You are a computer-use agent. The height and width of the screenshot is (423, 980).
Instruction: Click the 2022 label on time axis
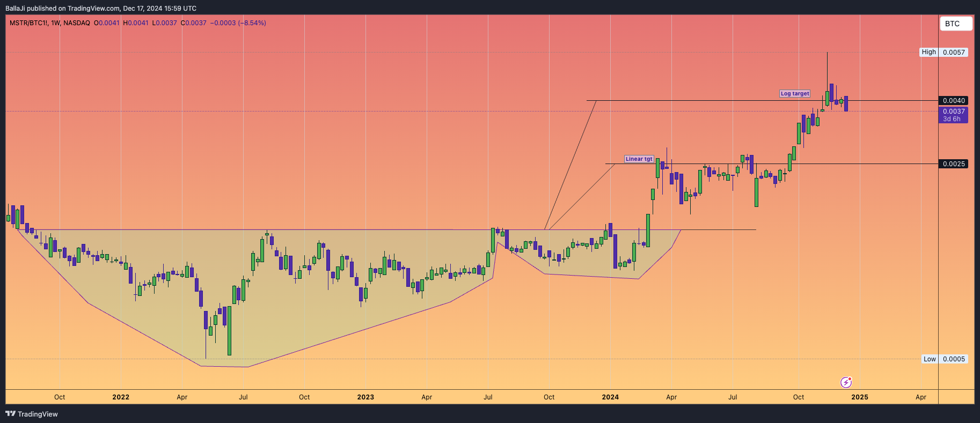(121, 397)
